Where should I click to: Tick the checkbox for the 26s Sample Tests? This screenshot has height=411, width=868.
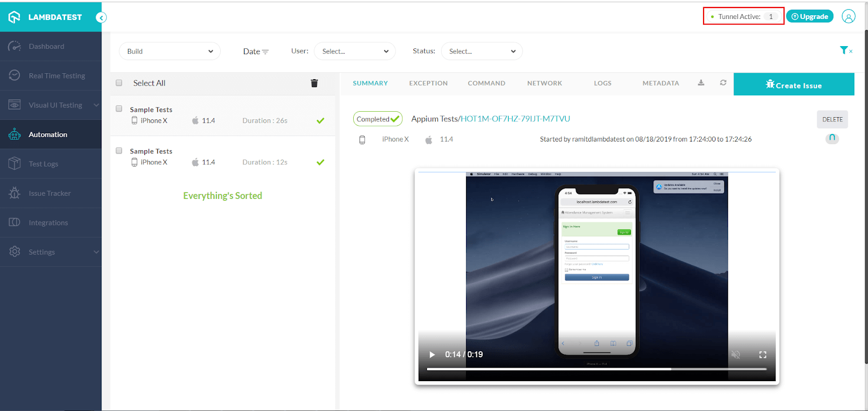pyautogui.click(x=119, y=108)
